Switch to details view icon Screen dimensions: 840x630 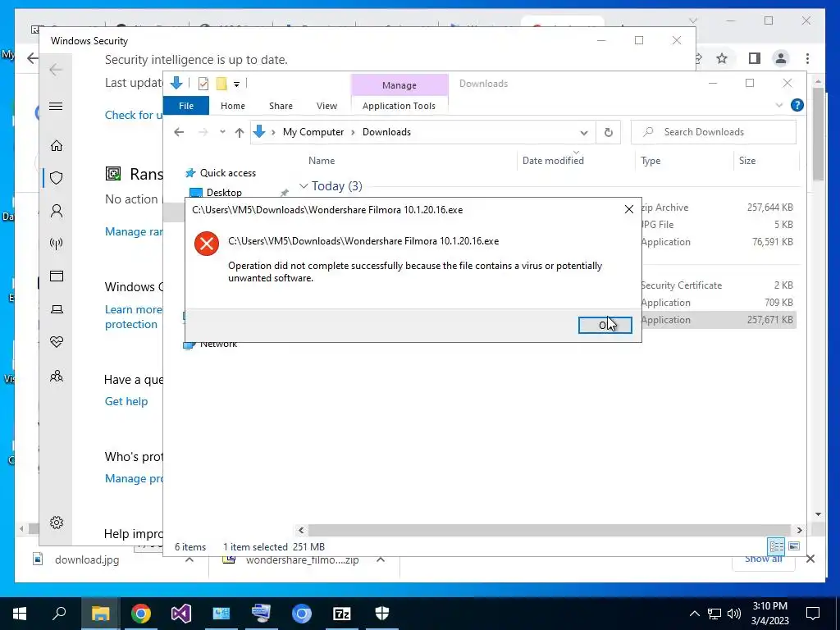coord(776,546)
